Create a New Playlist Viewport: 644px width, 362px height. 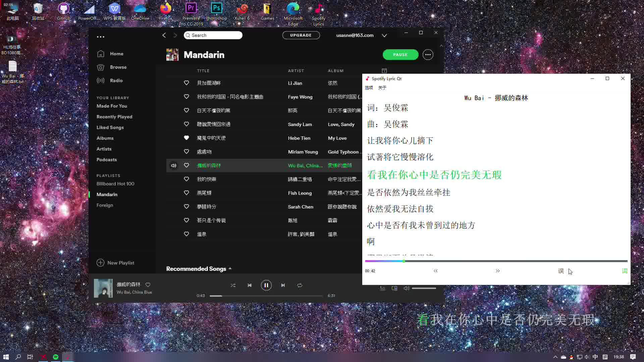click(115, 263)
